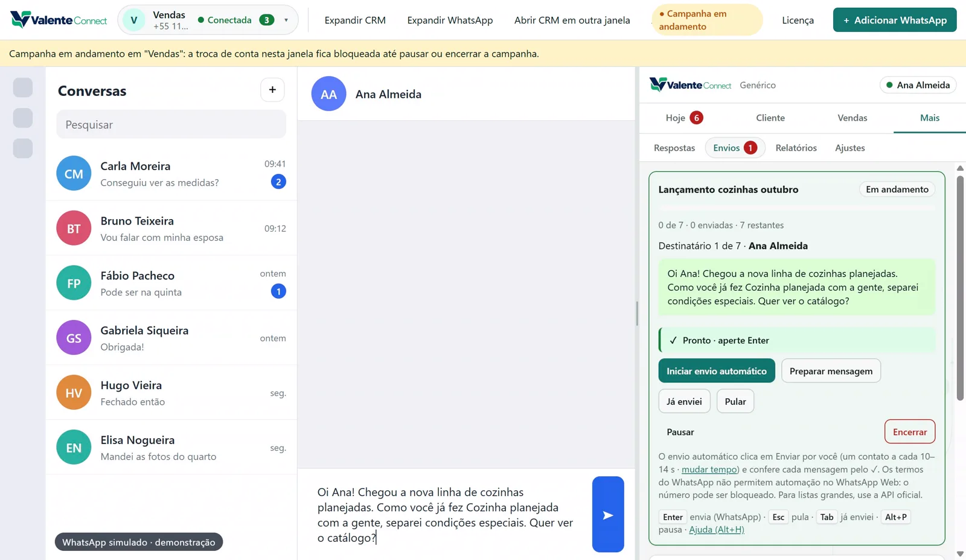The image size is (966, 560).
Task: Open the Licença menu item
Action: coord(798,20)
